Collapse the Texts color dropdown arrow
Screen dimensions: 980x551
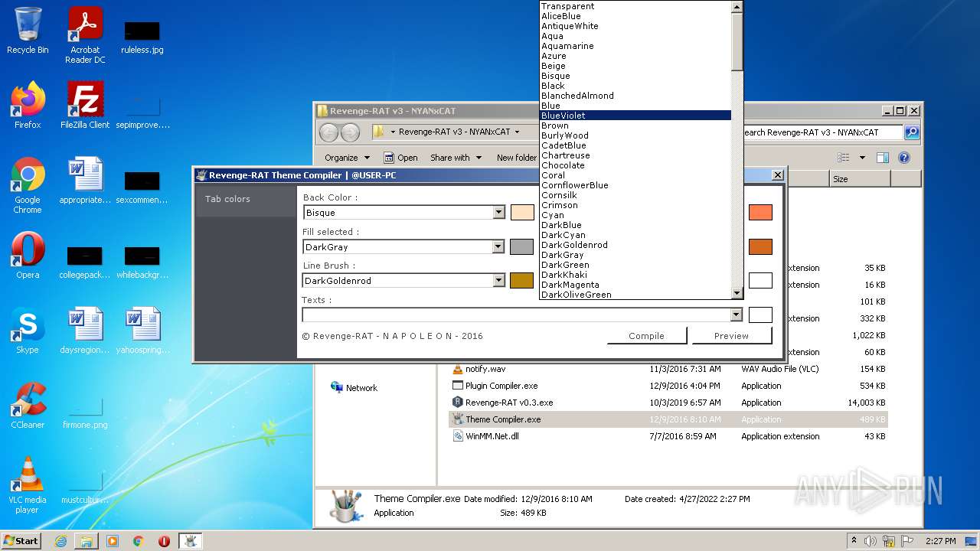click(x=736, y=315)
